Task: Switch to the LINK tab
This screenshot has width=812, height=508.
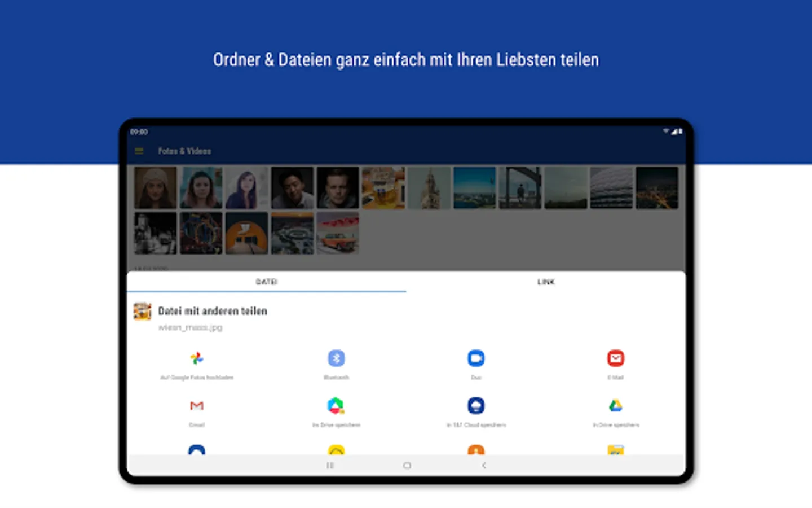Action: (x=546, y=282)
